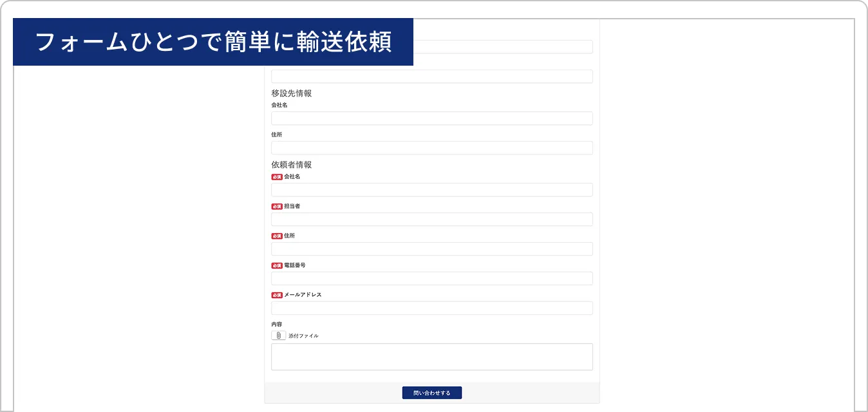Click the red 必須 badge next to メールアドレス
Viewport: 868px width, 412px height.
[x=276, y=295]
